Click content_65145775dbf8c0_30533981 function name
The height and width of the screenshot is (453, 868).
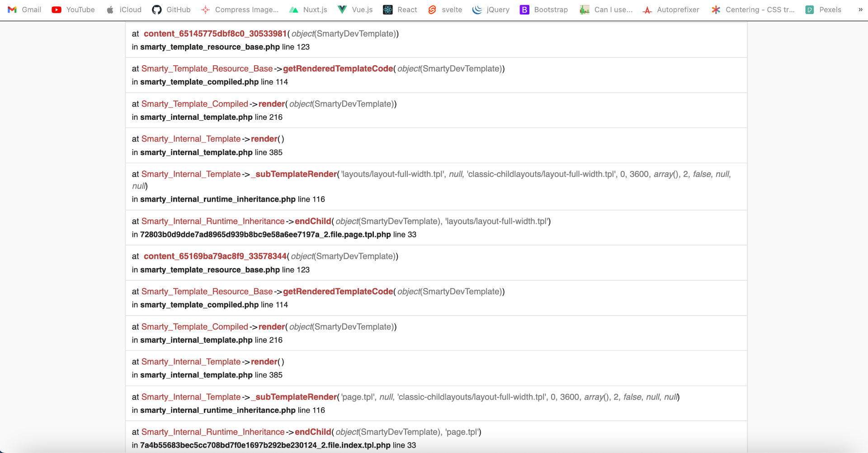pyautogui.click(x=215, y=34)
